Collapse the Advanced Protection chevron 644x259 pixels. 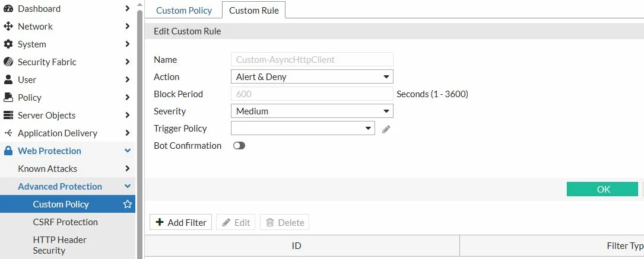point(128,187)
